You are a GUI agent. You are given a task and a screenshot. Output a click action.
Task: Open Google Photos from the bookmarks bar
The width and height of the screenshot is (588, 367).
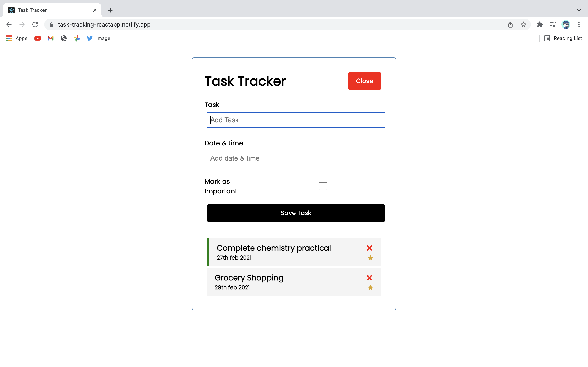click(x=77, y=38)
